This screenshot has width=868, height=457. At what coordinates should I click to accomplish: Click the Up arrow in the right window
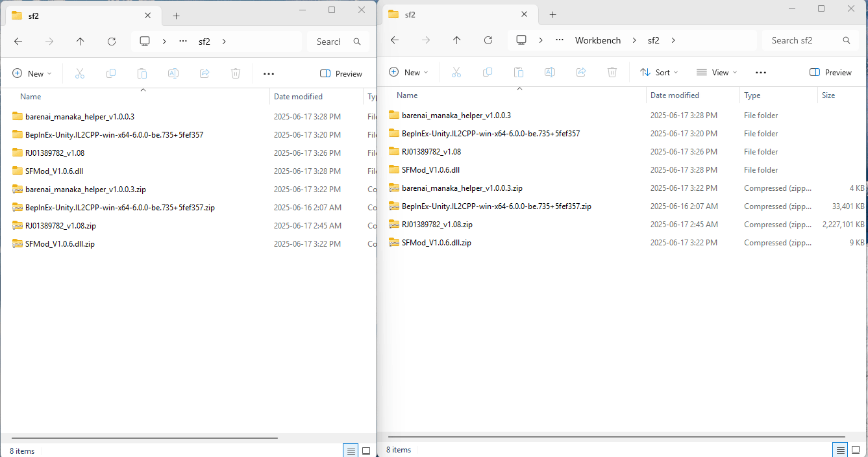[456, 40]
